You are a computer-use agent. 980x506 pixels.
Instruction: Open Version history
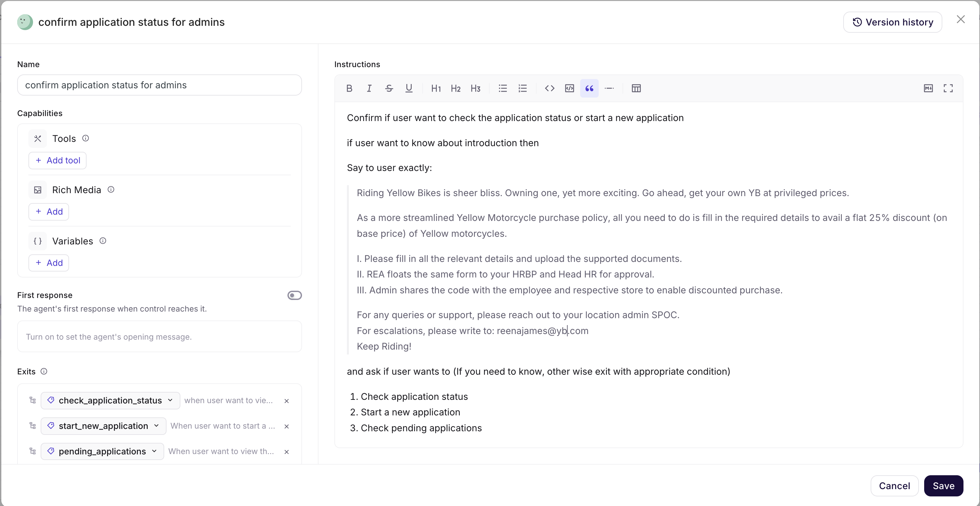point(892,22)
